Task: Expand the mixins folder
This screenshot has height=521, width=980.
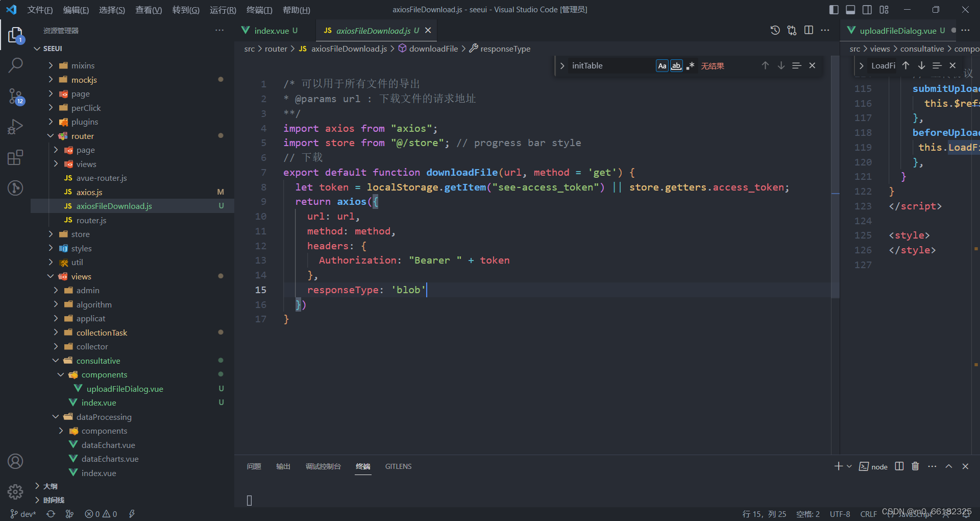Action: tap(132, 65)
